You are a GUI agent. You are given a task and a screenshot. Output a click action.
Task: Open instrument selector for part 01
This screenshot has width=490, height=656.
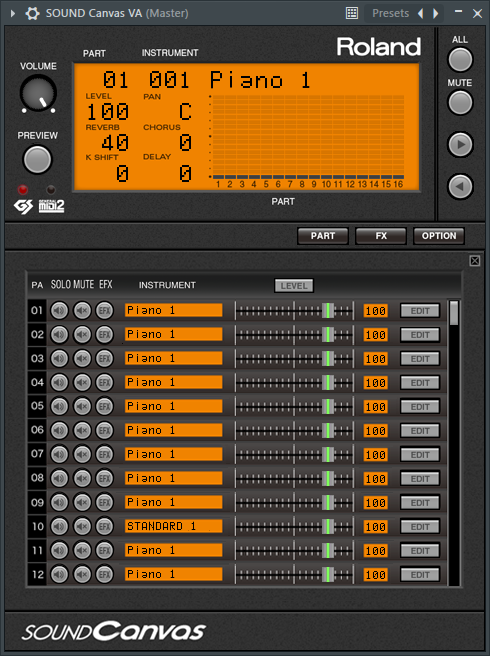pyautogui.click(x=174, y=310)
